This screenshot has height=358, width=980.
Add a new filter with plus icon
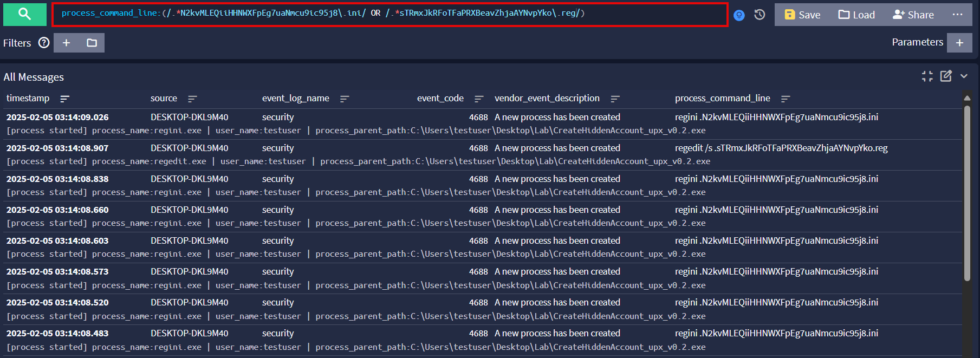(x=66, y=43)
